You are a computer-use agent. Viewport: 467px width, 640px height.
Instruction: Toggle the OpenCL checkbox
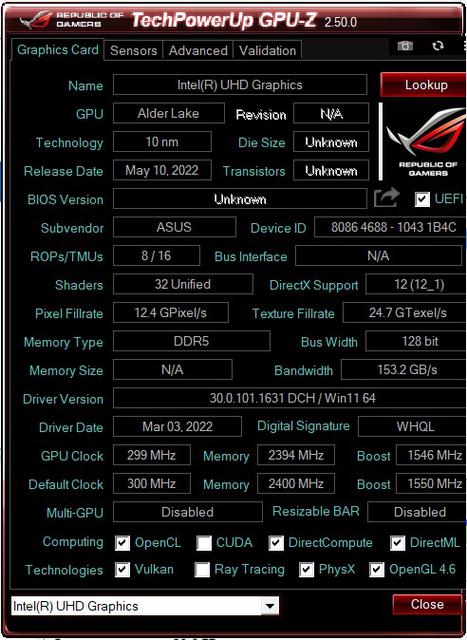(x=122, y=543)
